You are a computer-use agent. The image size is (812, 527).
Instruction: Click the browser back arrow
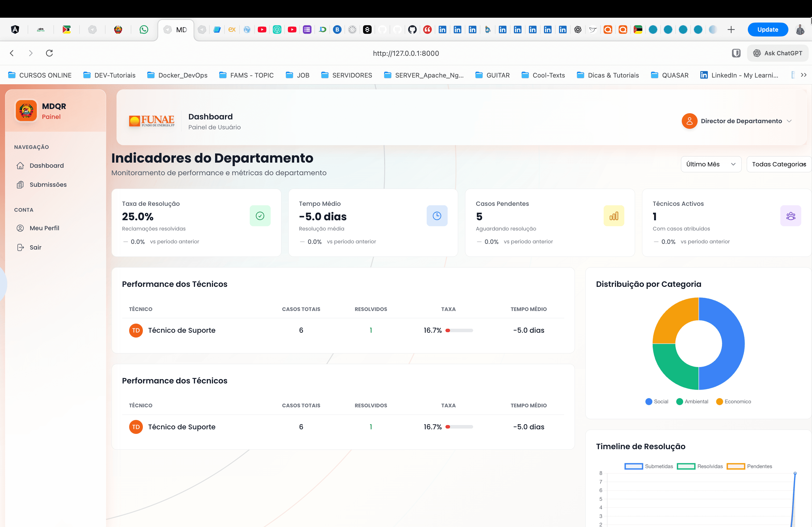point(12,53)
